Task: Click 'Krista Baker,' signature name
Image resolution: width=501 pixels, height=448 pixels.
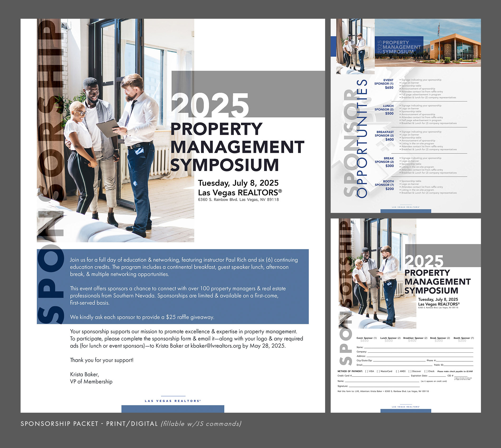Action: coord(84,374)
